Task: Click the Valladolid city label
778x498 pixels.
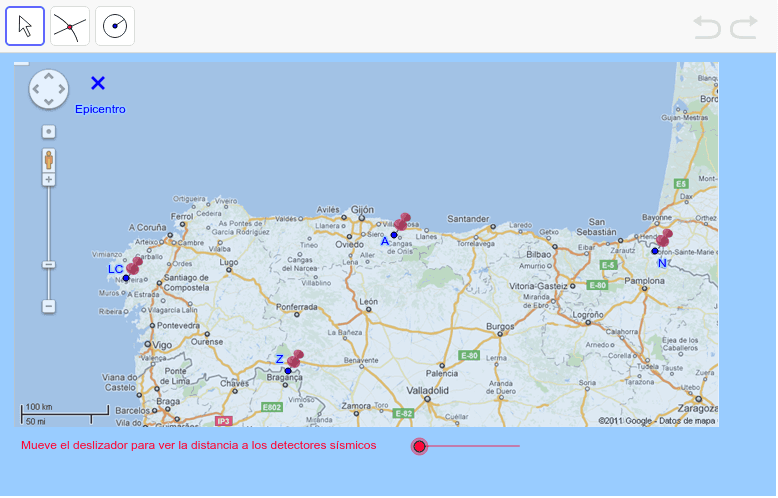Action: [x=428, y=390]
